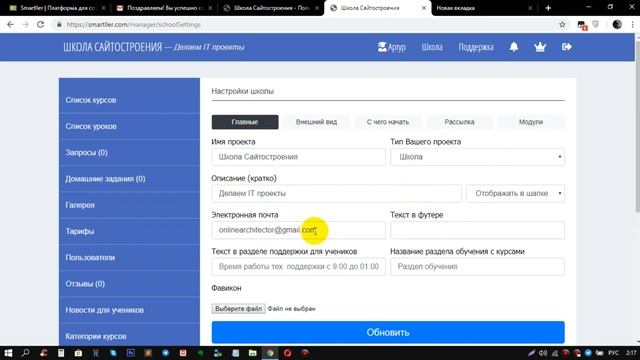Open Галерея in sidebar

[129, 205]
